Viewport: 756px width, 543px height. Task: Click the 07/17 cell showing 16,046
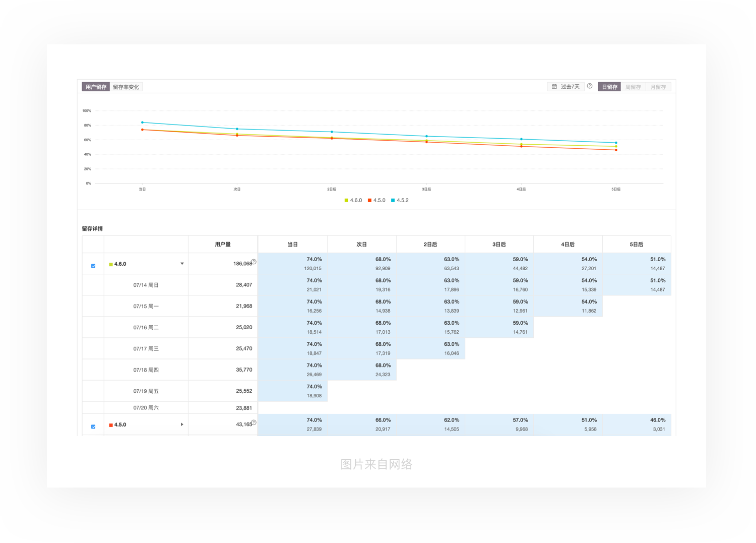tap(430, 348)
